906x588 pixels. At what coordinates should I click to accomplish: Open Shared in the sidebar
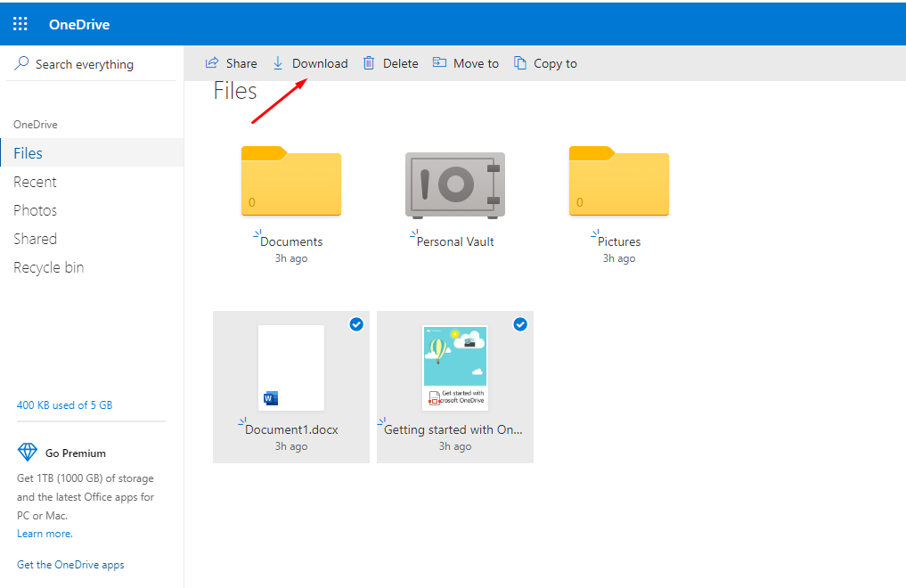[36, 239]
